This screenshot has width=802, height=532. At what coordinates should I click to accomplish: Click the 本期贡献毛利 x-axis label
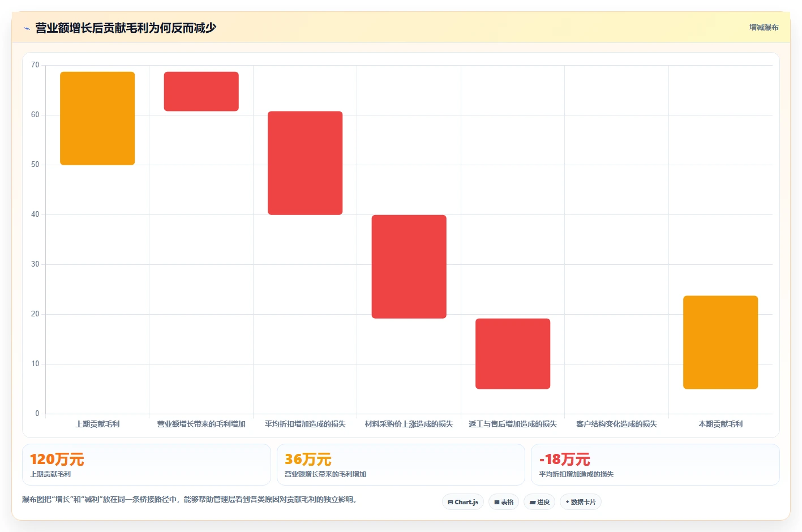point(720,424)
